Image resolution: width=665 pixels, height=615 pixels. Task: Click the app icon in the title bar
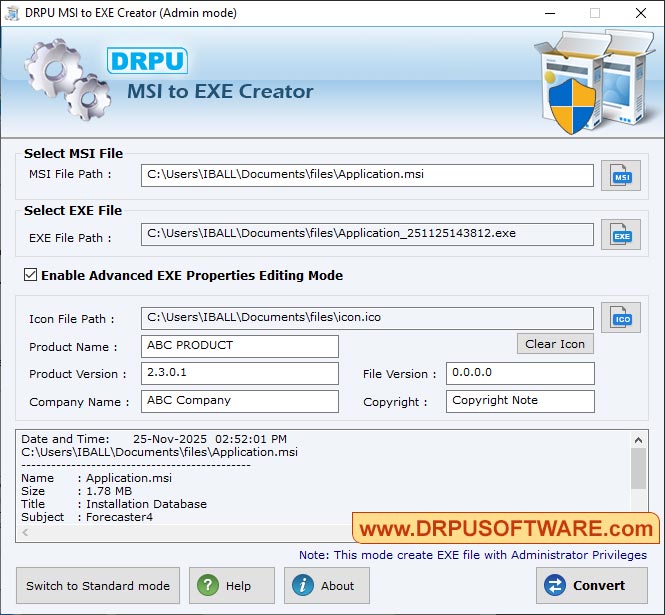point(12,13)
